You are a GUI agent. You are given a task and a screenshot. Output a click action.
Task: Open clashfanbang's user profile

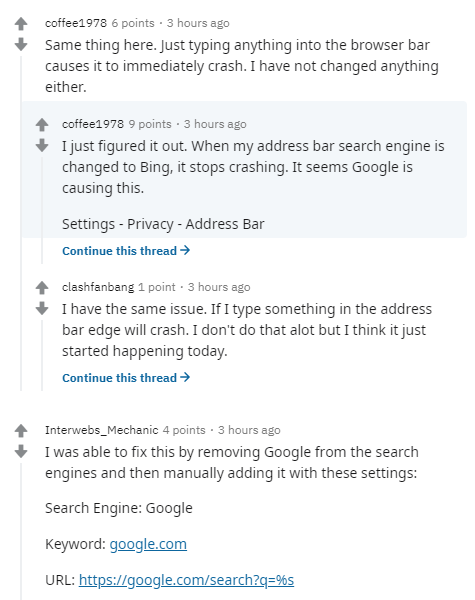click(x=98, y=287)
